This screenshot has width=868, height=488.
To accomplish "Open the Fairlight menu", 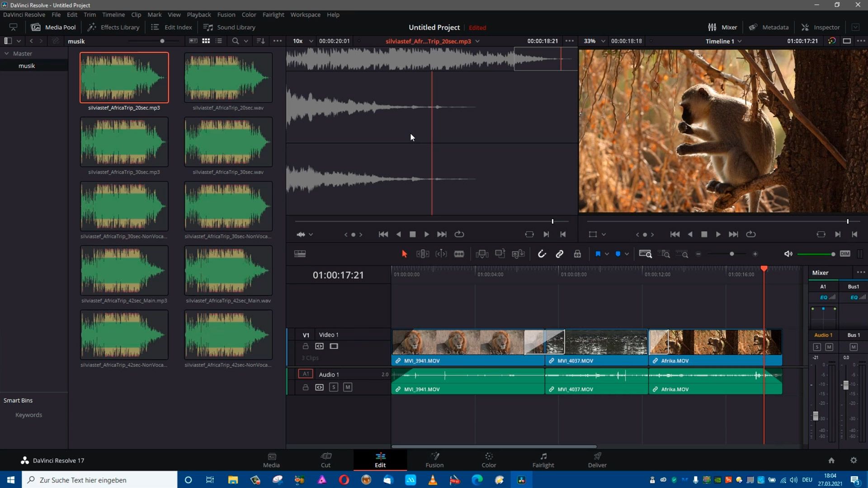I will click(273, 14).
